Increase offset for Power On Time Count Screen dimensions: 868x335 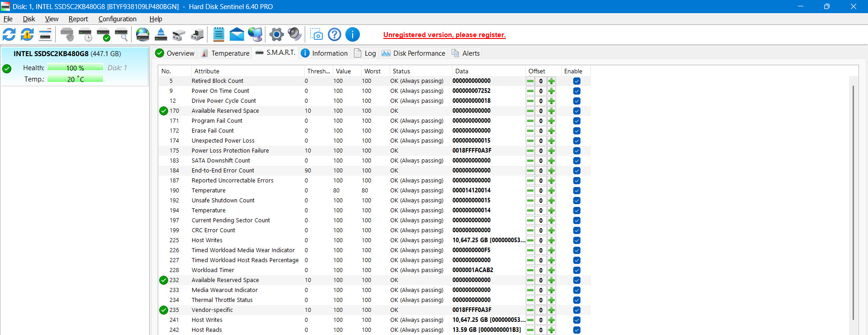point(552,91)
